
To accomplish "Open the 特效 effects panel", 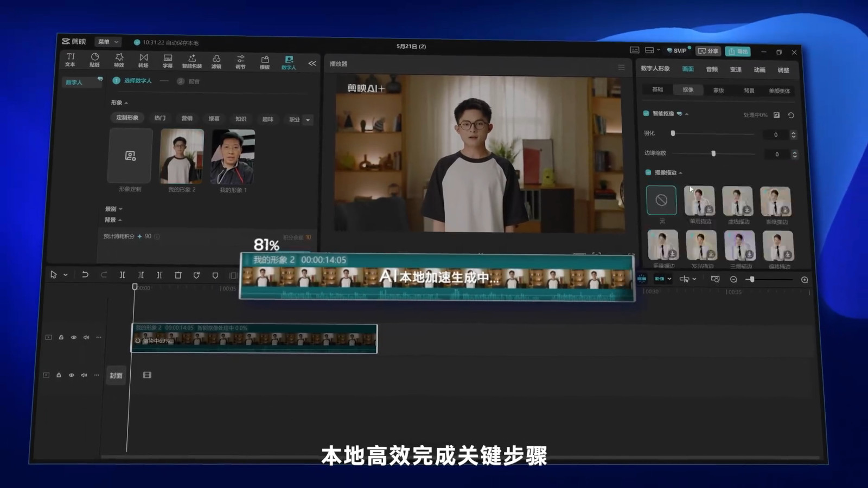I will click(119, 60).
